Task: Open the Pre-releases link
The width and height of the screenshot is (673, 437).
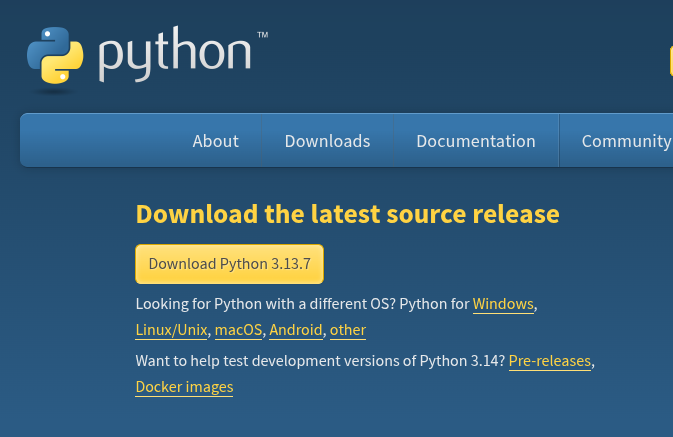Action: [550, 360]
